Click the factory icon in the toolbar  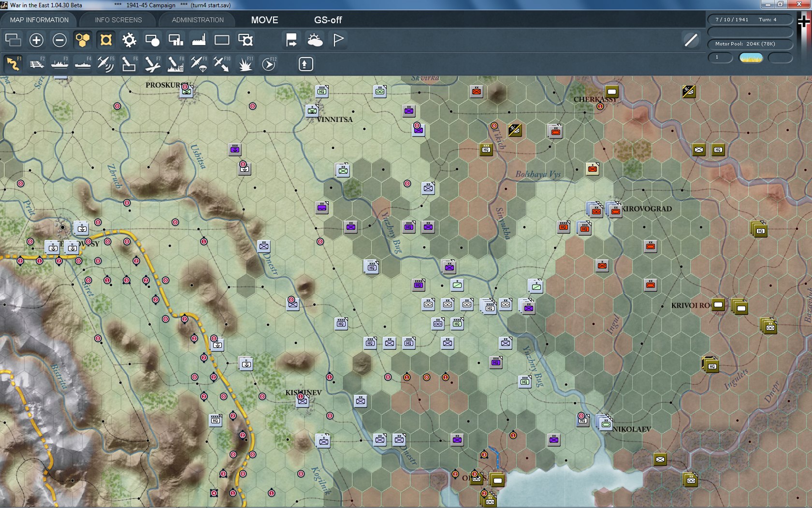point(199,40)
